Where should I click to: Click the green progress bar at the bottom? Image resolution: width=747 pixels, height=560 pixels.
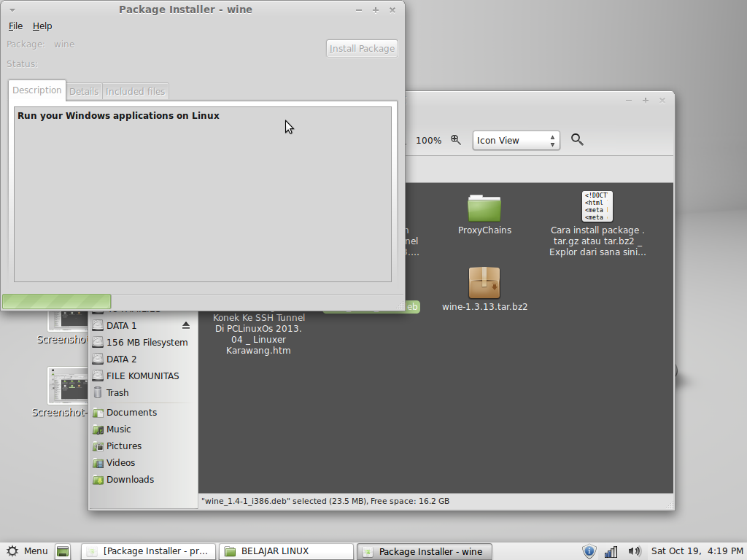coord(55,300)
